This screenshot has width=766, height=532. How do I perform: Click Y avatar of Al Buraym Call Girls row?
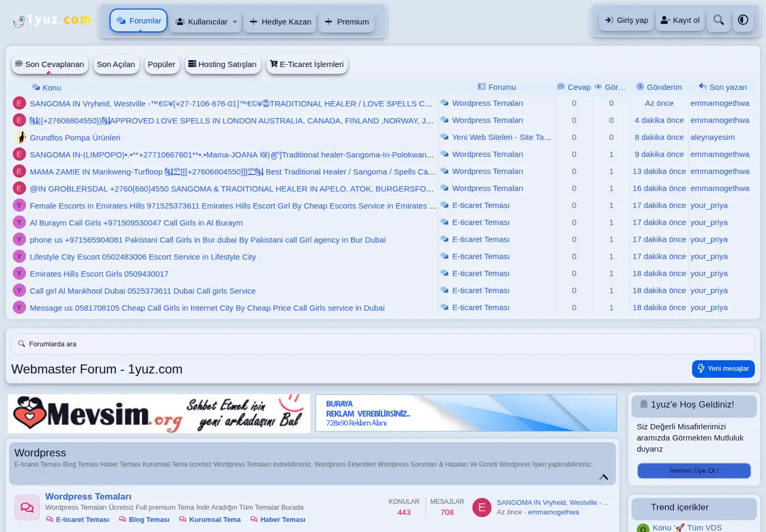click(x=19, y=222)
